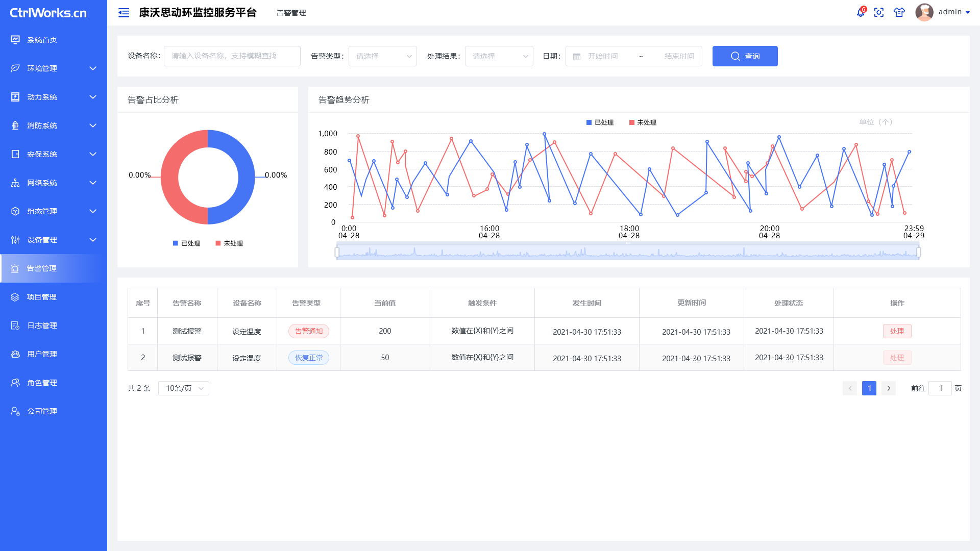Click left handle of chart zoom slider
This screenshot has width=980, height=551.
coord(337,252)
